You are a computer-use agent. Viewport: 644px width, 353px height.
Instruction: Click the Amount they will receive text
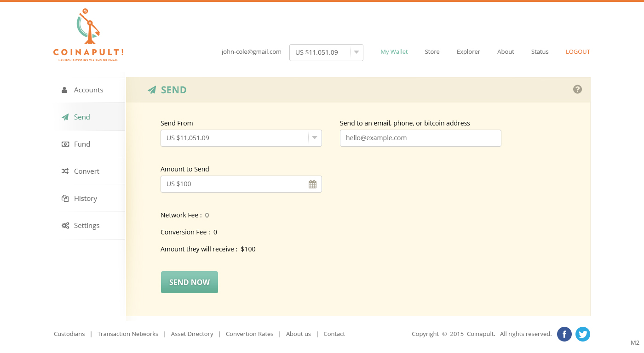(x=208, y=249)
